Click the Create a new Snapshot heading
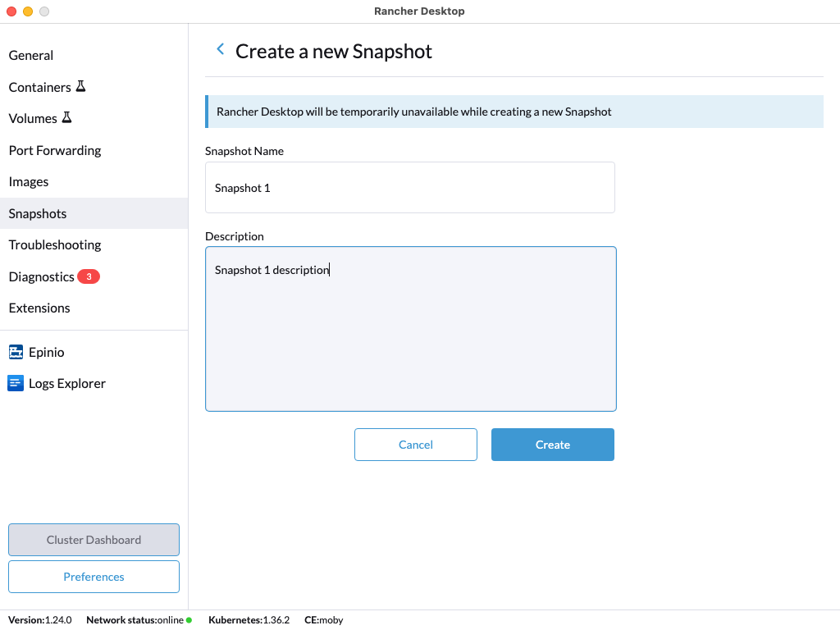The width and height of the screenshot is (840, 630). pos(333,52)
